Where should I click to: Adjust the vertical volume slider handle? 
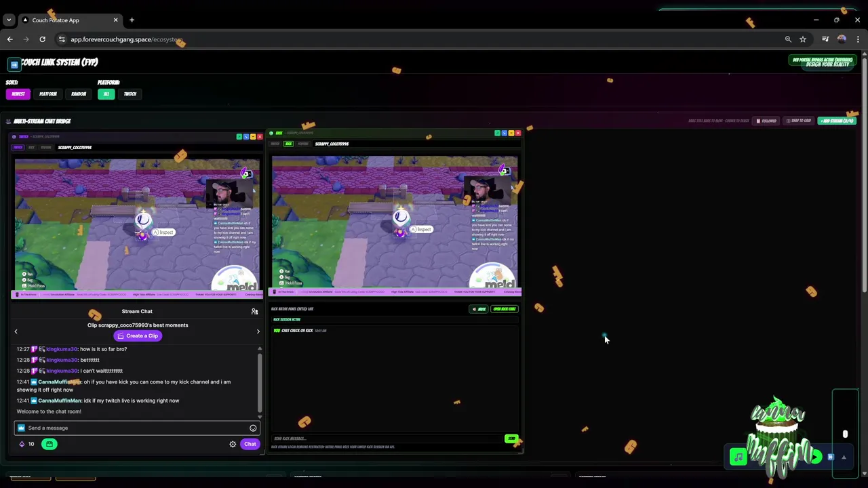(x=845, y=434)
